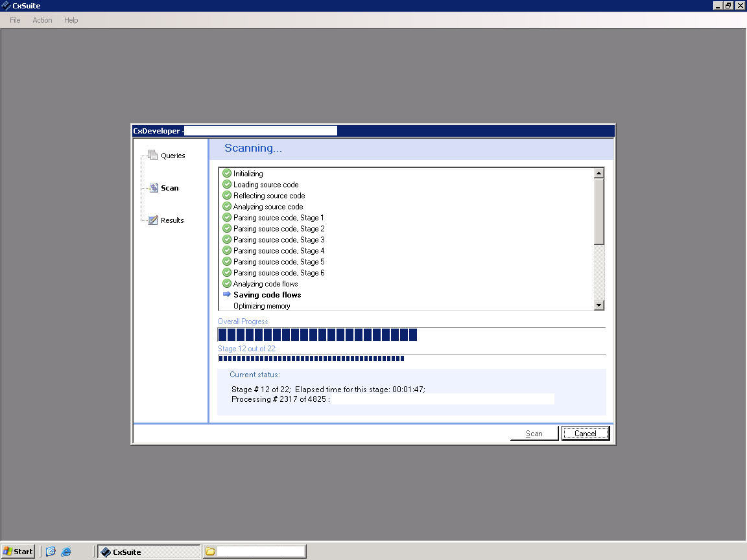This screenshot has height=560, width=747.
Task: Click the check icon for Analyzing source code
Action: [227, 206]
